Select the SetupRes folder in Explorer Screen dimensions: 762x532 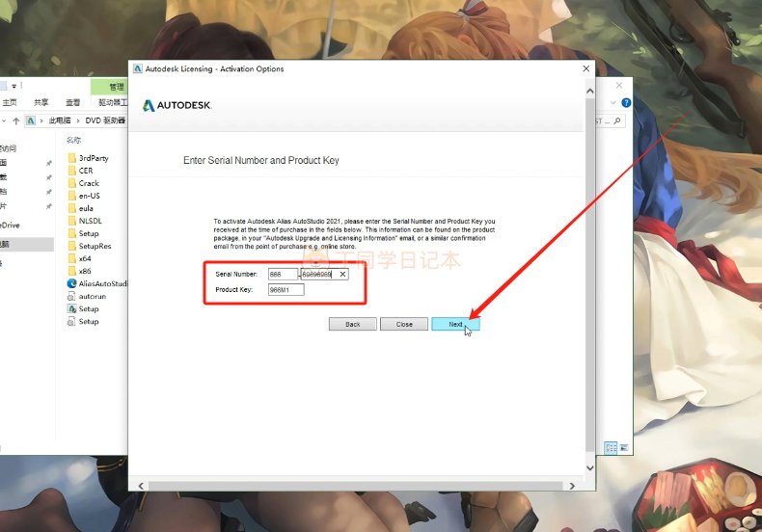coord(90,246)
